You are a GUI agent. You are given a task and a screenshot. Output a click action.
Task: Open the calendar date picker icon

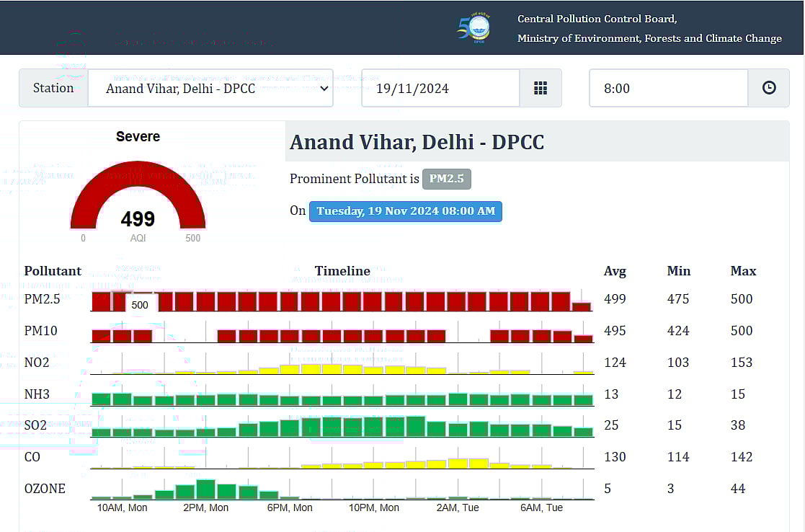tap(541, 88)
